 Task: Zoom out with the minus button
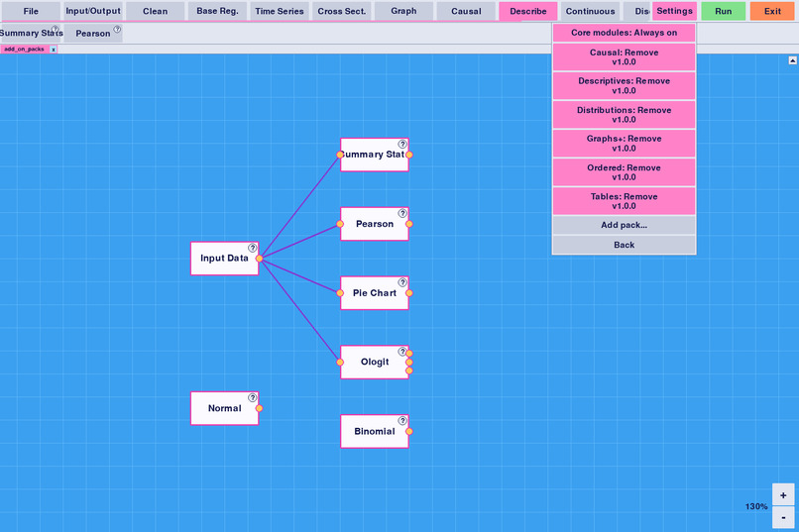(783, 517)
